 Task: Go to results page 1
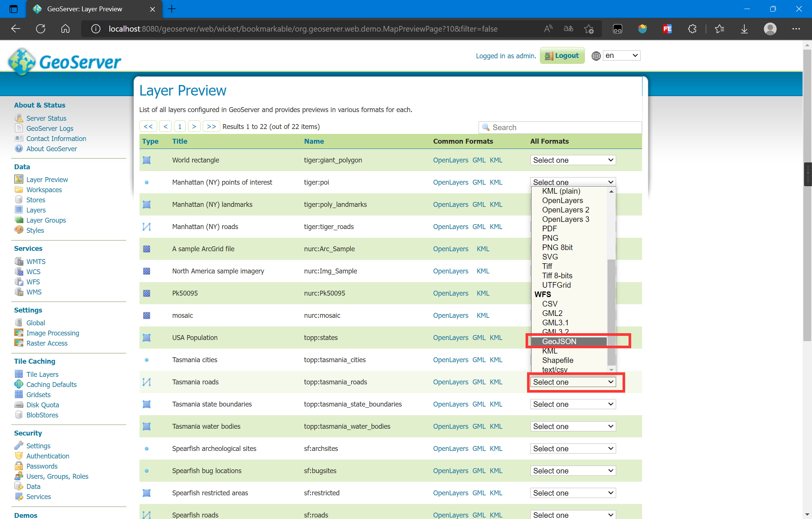(180, 126)
